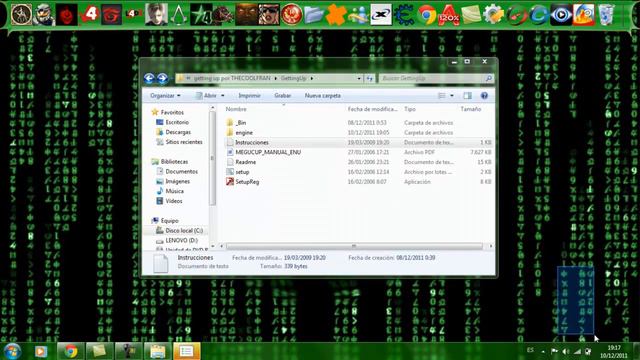This screenshot has height=360, width=640.
Task: Open the blue folder dock icon
Action: [314, 15]
